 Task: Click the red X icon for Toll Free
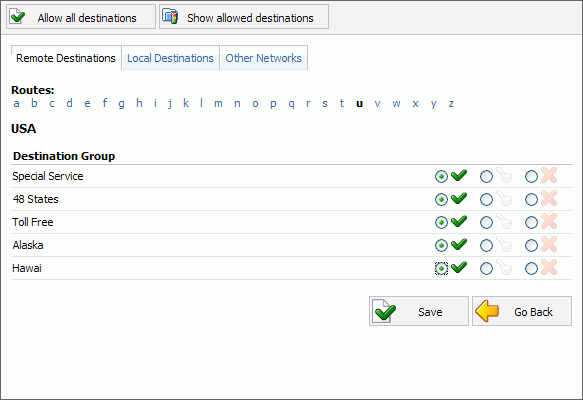click(549, 222)
